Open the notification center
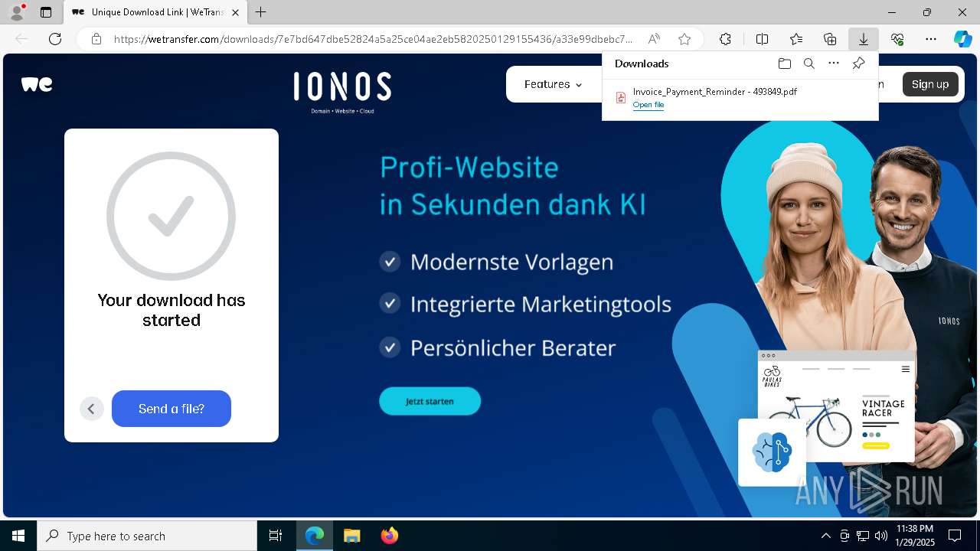Image resolution: width=980 pixels, height=551 pixels. [x=955, y=536]
